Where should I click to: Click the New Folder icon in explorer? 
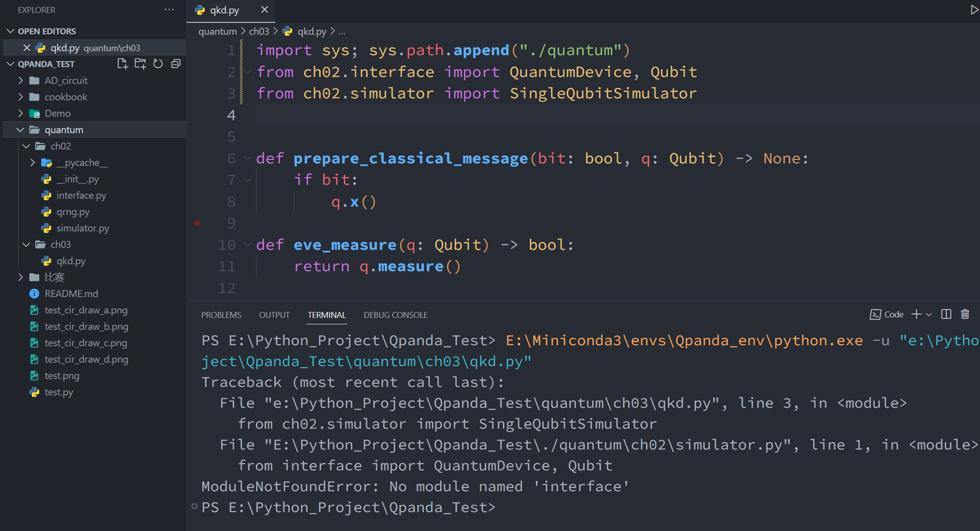(x=140, y=64)
